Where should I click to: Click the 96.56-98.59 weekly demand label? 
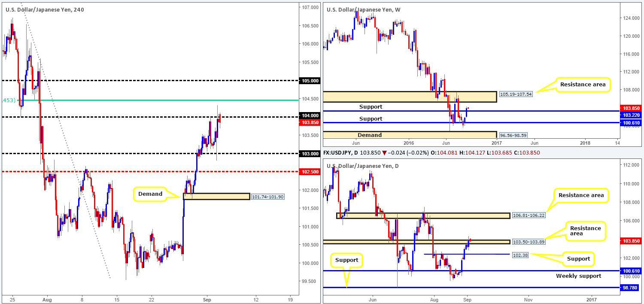point(513,134)
